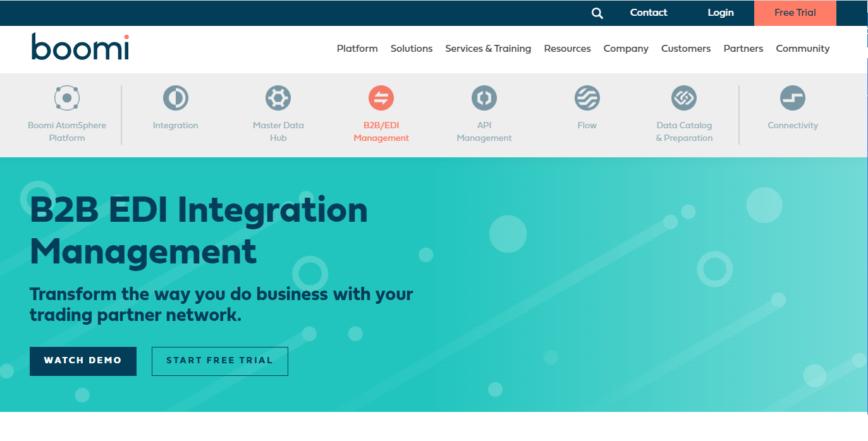868x441 pixels.
Task: Open the Services & Training menu
Action: click(488, 49)
